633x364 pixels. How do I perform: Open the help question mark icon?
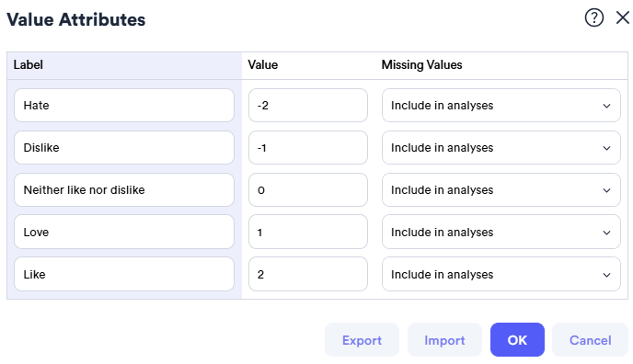coord(593,17)
